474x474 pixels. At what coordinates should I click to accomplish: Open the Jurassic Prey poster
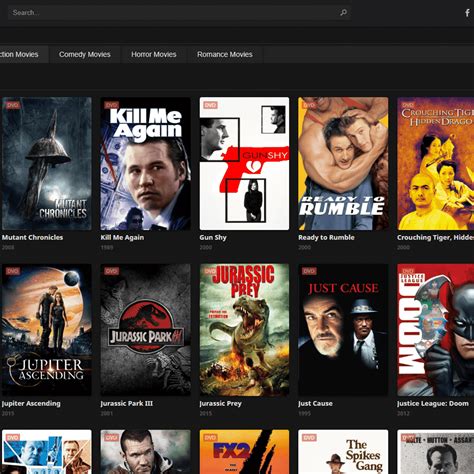244,330
